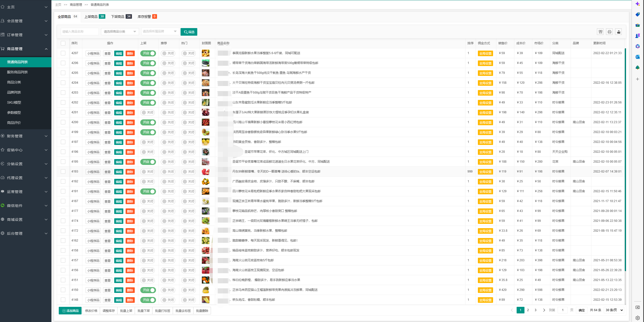This screenshot has width=644, height=322.
Task: Click the table vertical scrollbar
Action: pyautogui.click(x=625, y=160)
